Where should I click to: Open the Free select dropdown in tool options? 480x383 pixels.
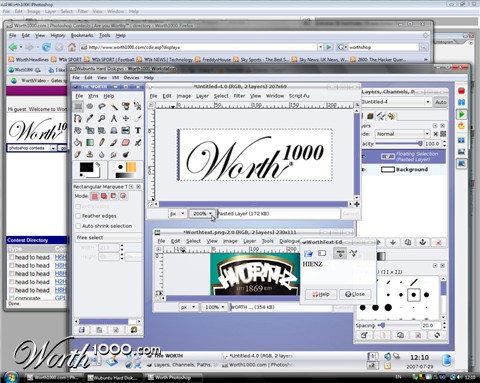point(109,238)
